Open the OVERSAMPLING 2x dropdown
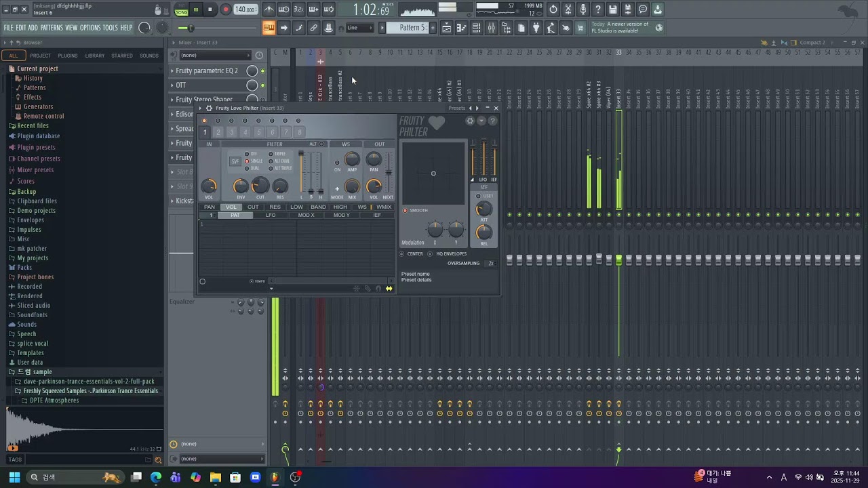868x488 pixels. 492,263
